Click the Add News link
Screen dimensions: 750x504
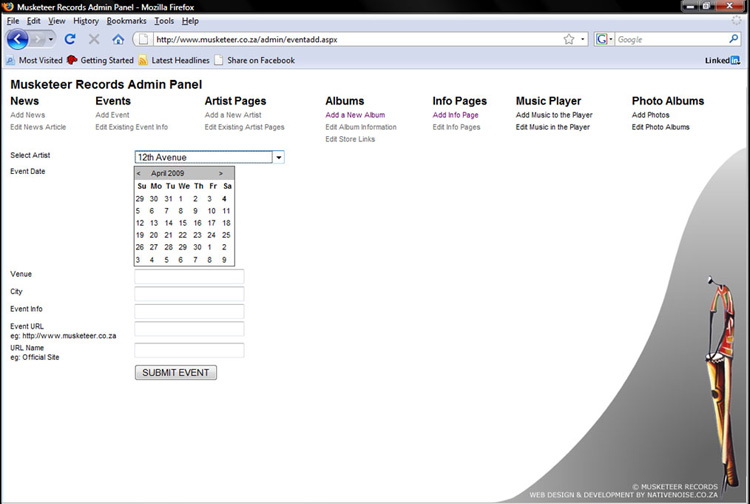point(28,115)
